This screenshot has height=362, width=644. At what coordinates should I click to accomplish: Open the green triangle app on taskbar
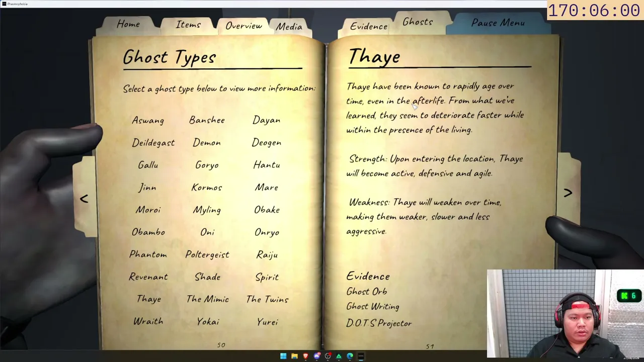coord(339,356)
